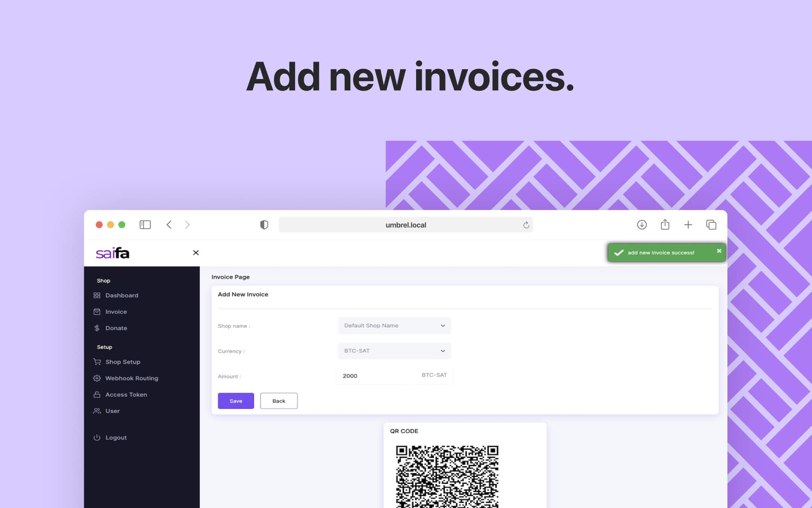Expand the Currency dropdown
This screenshot has height=508, width=812.
tap(442, 350)
